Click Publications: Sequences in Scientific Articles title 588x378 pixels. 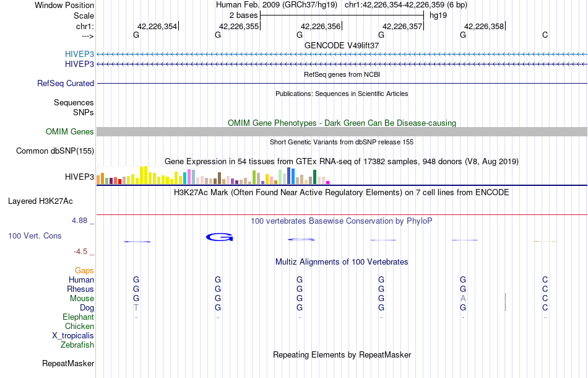click(342, 94)
